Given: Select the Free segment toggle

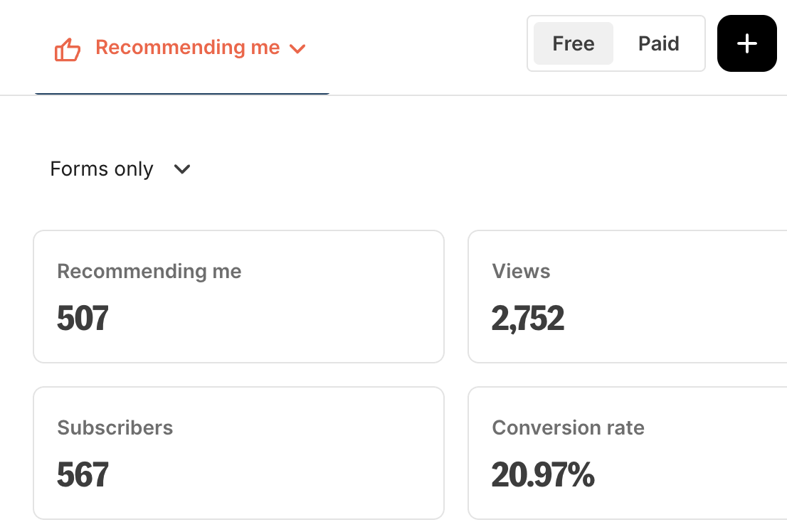Looking at the screenshot, I should pos(574,43).
